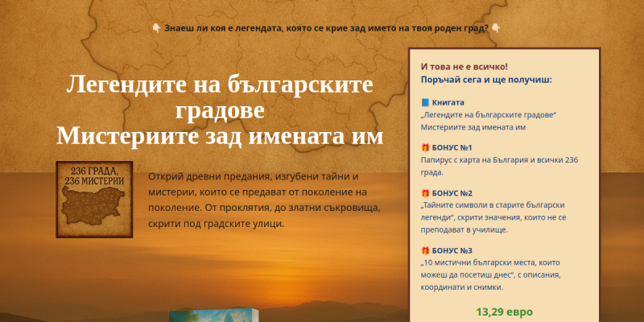Click 'Папирус с карта на България' description
The width and height of the screenshot is (644, 322).
(x=499, y=167)
